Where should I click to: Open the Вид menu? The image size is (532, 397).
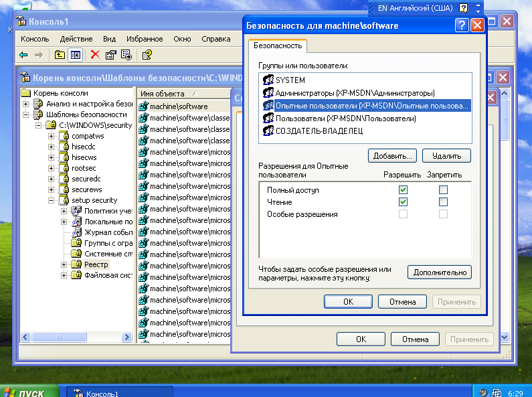pyautogui.click(x=109, y=39)
